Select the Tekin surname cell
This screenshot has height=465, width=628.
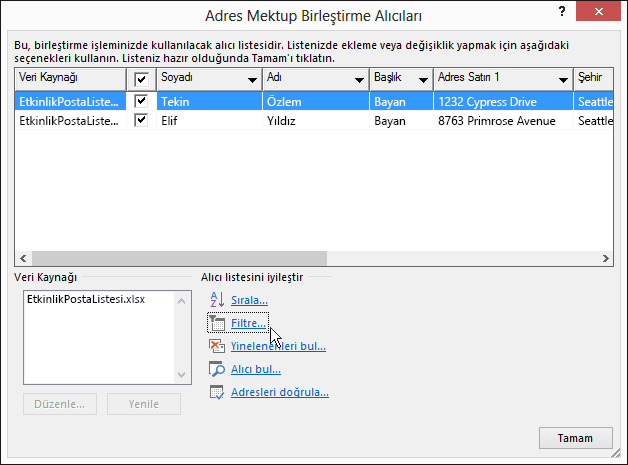click(x=209, y=102)
